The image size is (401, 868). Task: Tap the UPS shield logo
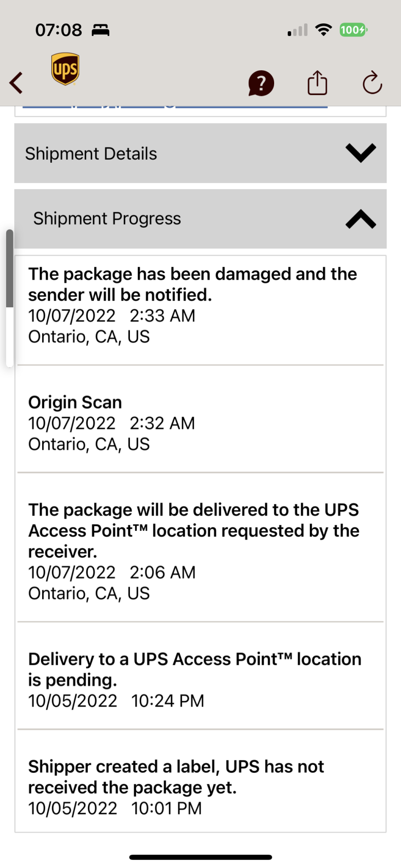[65, 69]
